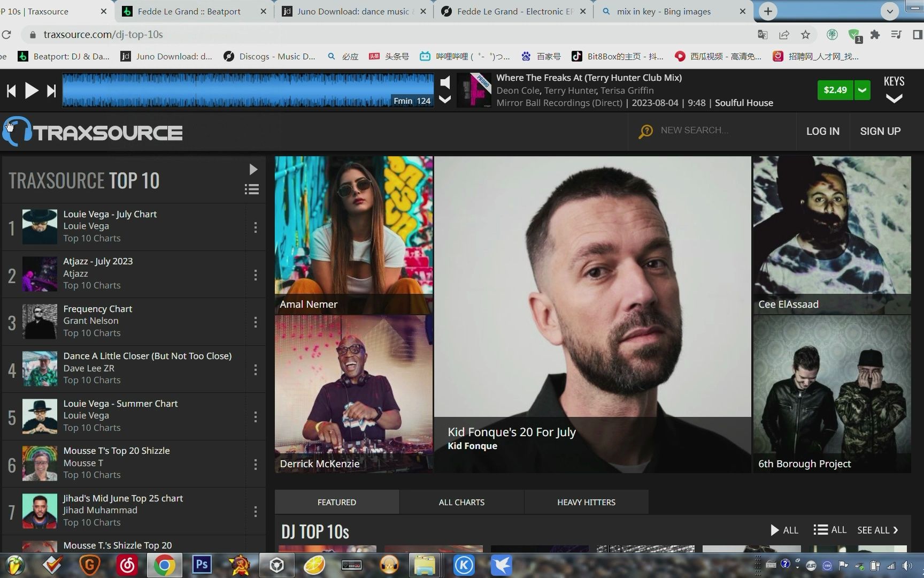Open Photoshop from the taskbar
This screenshot has height=578, width=924.
pyautogui.click(x=202, y=565)
